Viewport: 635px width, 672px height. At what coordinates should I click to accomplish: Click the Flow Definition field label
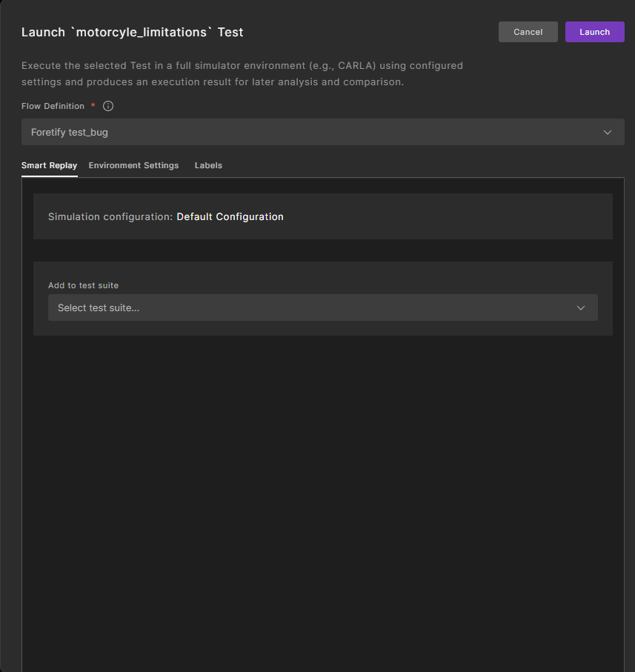pyautogui.click(x=53, y=106)
